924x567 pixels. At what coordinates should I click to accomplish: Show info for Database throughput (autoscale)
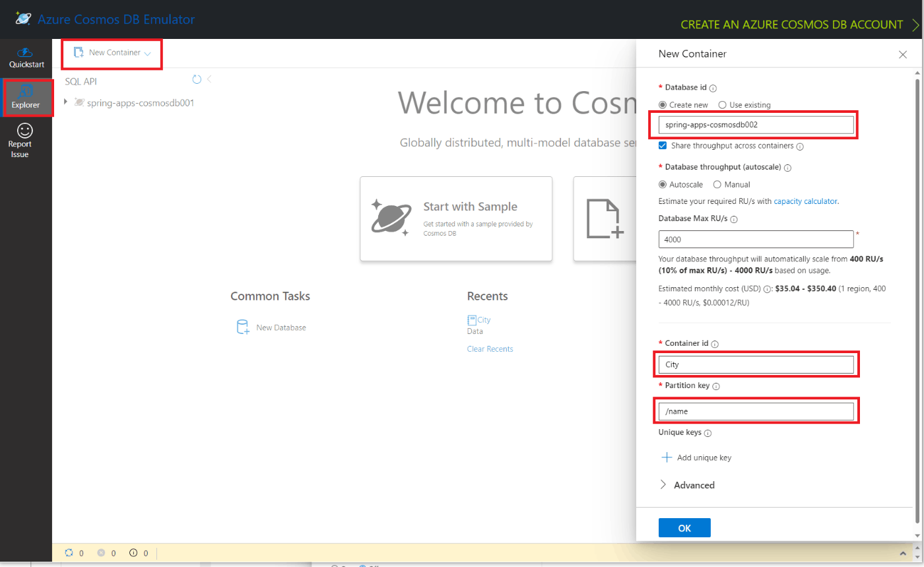(x=788, y=168)
